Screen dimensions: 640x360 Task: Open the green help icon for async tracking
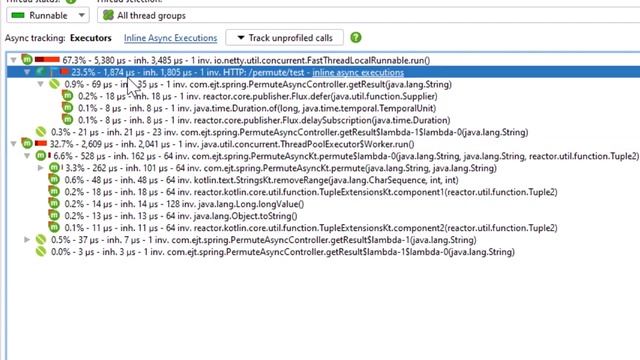356,38
